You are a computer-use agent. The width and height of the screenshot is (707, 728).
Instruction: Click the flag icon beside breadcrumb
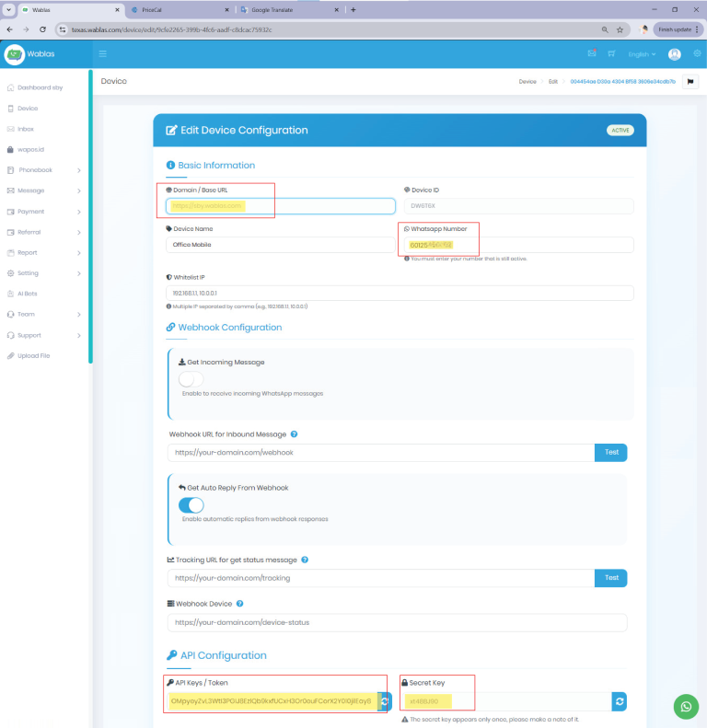[690, 82]
